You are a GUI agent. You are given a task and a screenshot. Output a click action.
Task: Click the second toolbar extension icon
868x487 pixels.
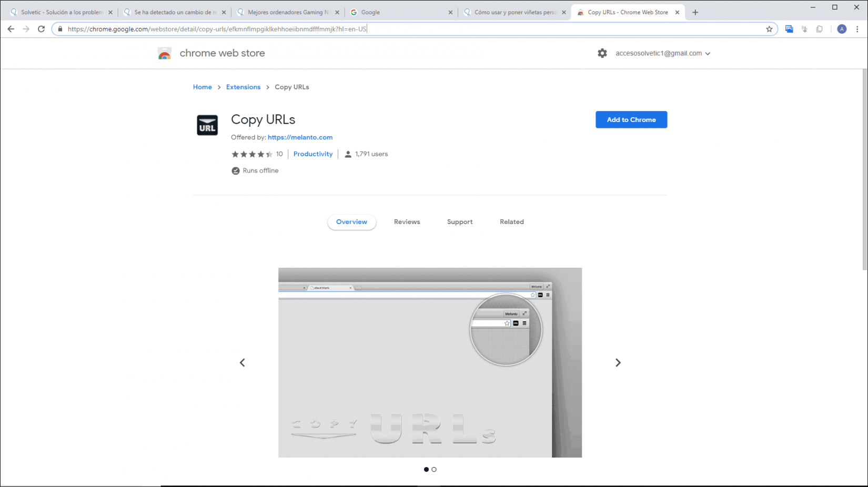click(x=804, y=29)
